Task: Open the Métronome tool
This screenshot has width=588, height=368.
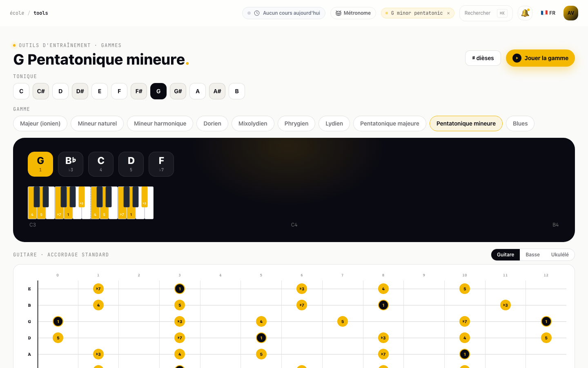Action: pyautogui.click(x=353, y=13)
